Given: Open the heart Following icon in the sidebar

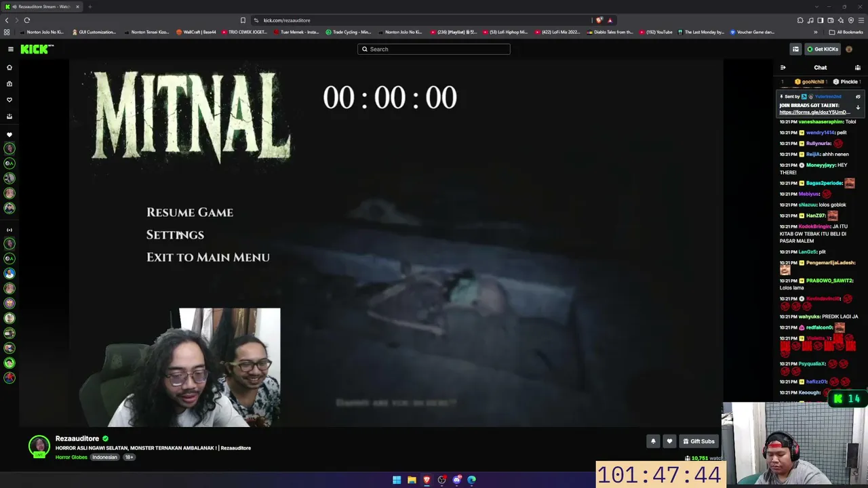Looking at the screenshot, I should (x=9, y=100).
